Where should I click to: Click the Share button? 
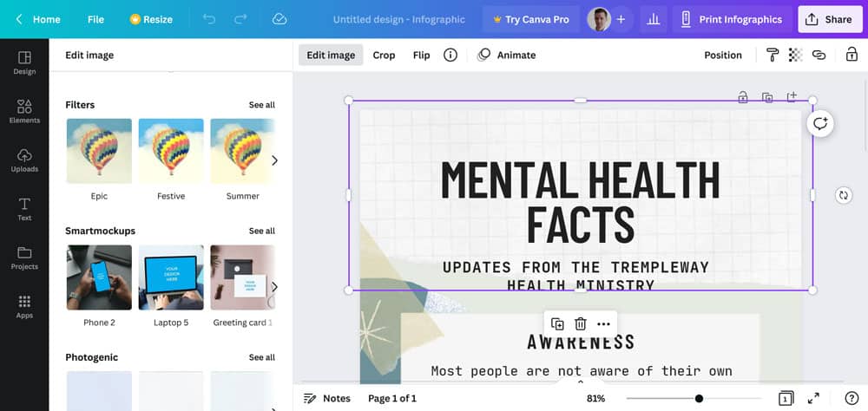[829, 19]
